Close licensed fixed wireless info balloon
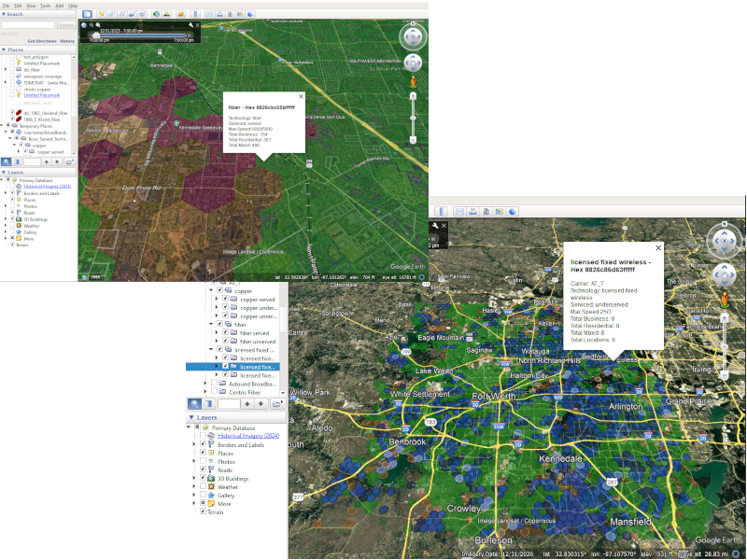Image resolution: width=747 pixels, height=560 pixels. 658,247
